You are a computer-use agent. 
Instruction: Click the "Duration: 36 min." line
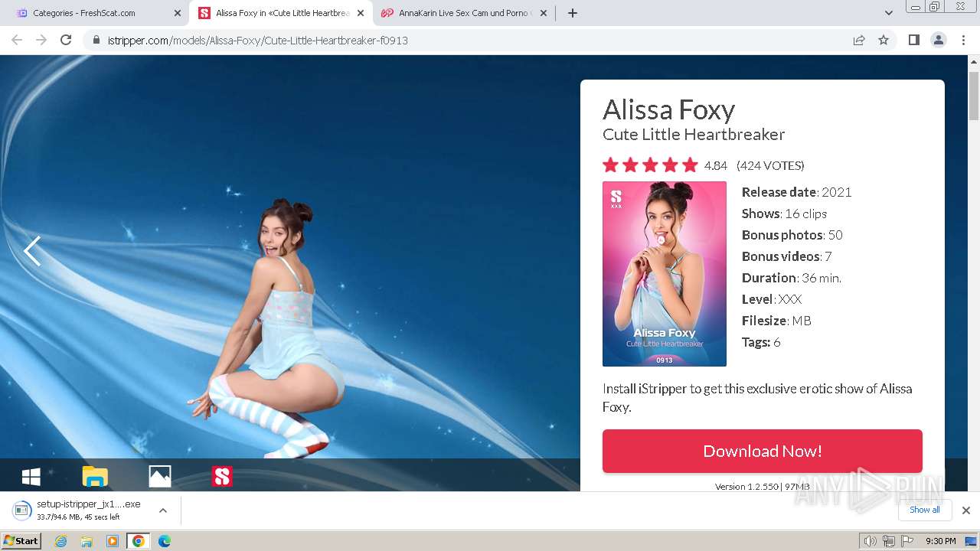(x=791, y=278)
